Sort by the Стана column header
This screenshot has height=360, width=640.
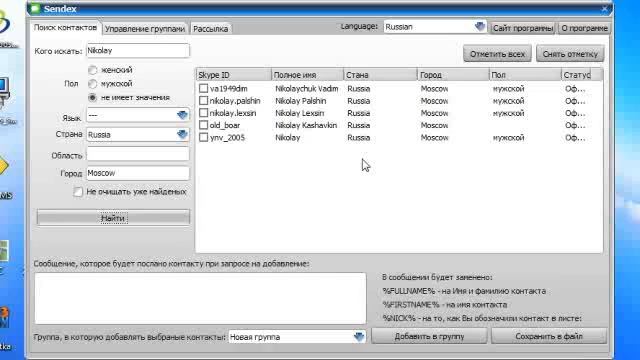click(x=380, y=75)
